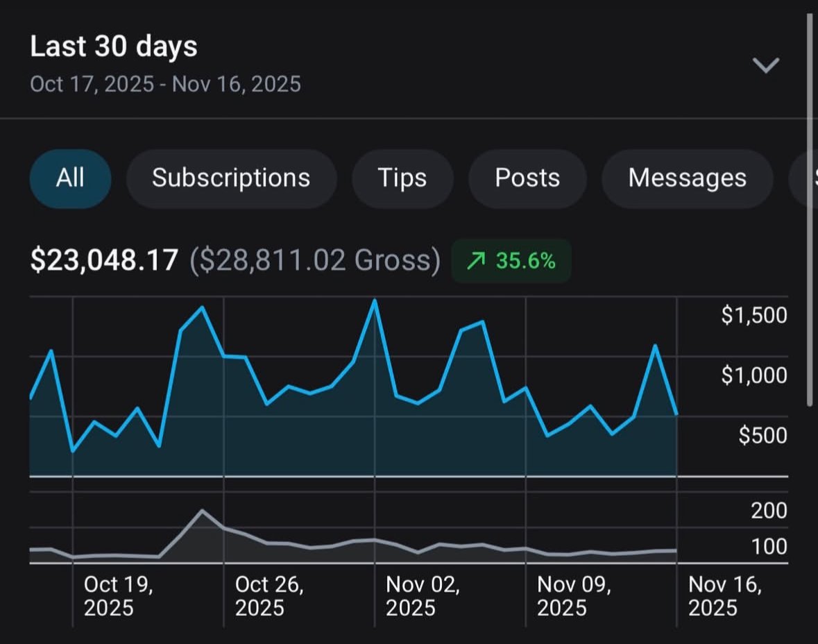Click the $23,048.17 net earnings total

coord(104,261)
